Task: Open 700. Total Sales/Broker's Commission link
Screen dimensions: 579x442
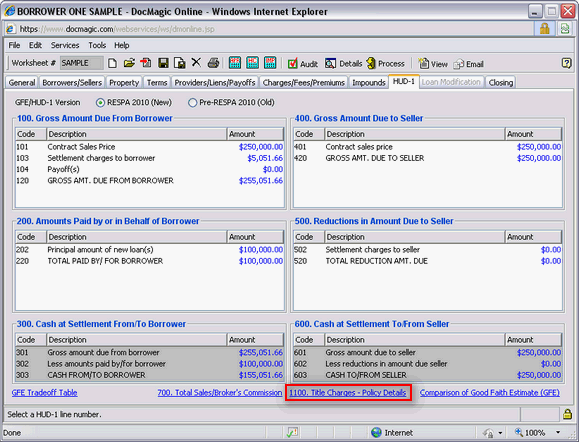Action: tap(220, 393)
